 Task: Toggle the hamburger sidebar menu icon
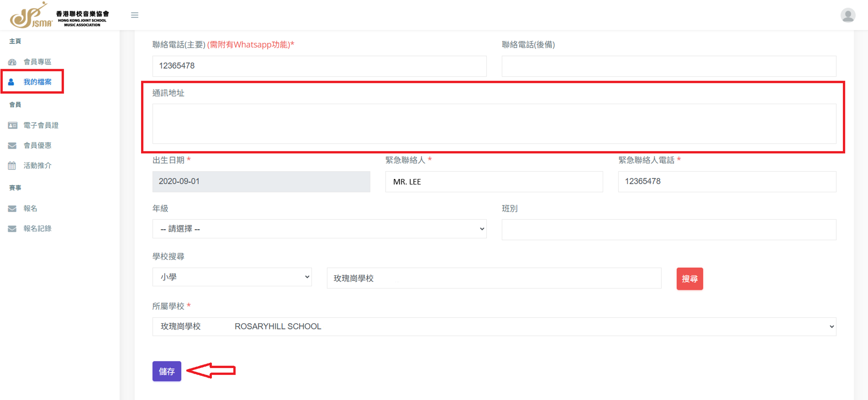point(135,15)
